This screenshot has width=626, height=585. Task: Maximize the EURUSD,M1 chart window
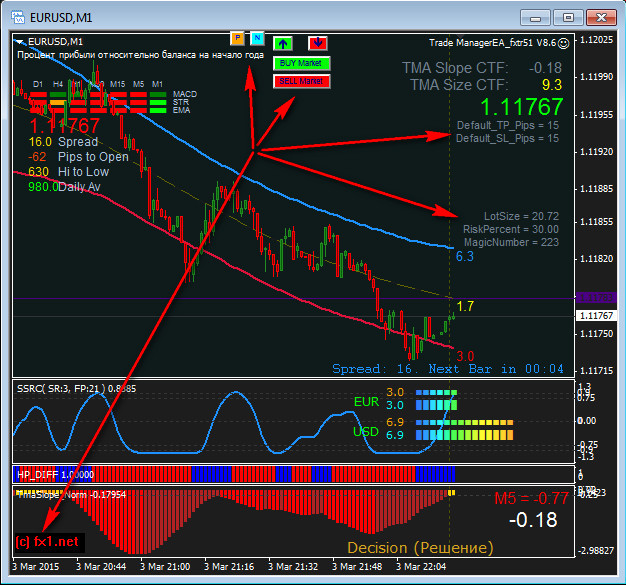(x=568, y=18)
